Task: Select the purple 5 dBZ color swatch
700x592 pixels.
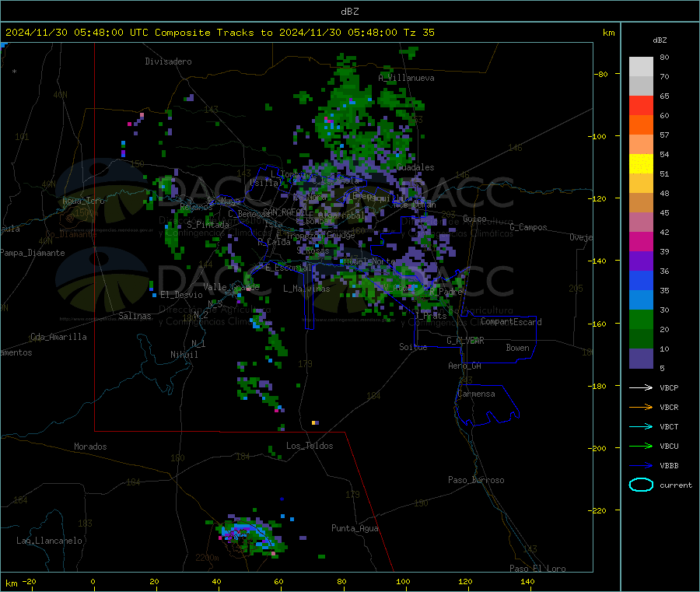Action: pyautogui.click(x=641, y=359)
